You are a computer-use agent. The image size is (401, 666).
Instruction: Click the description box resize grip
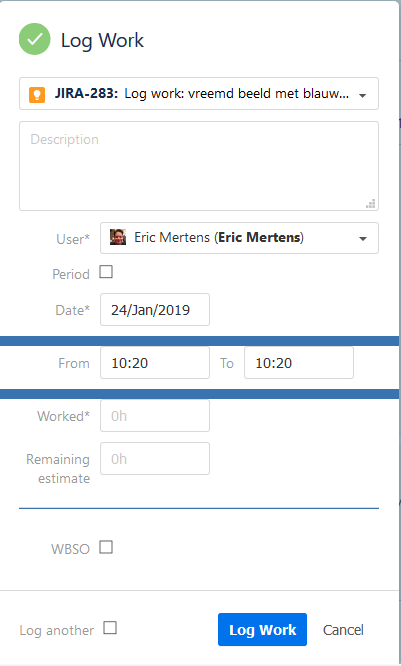pyautogui.click(x=370, y=203)
